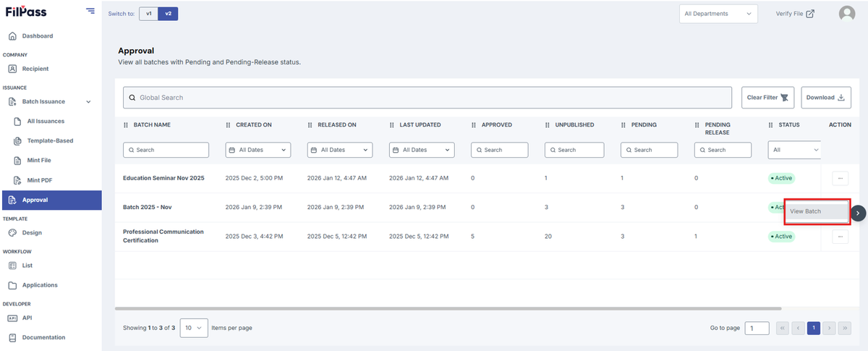Click Professional Communication Certification batch name
The image size is (868, 351).
click(163, 236)
